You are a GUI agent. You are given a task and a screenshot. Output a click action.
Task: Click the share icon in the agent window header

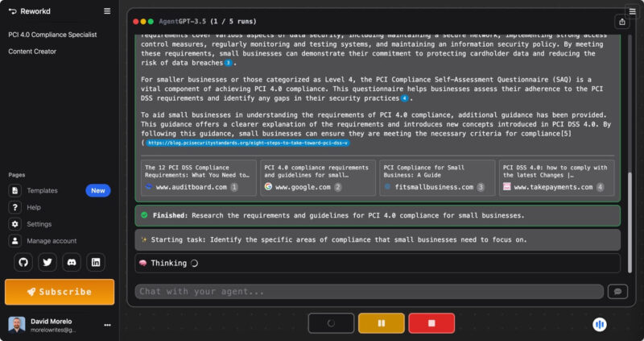point(621,22)
